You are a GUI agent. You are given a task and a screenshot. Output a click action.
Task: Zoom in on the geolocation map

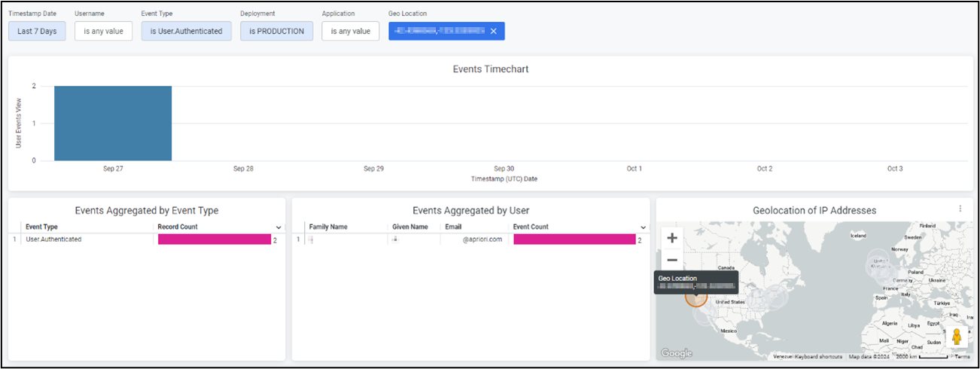672,237
